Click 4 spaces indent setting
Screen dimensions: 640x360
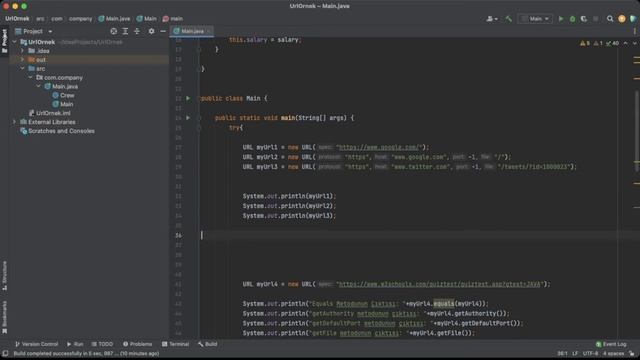click(x=613, y=353)
